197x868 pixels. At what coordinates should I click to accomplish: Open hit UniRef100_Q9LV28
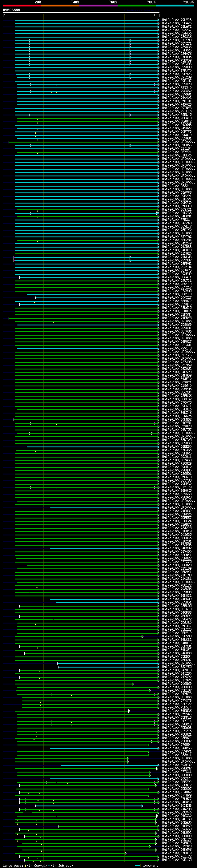pyautogui.click(x=177, y=20)
